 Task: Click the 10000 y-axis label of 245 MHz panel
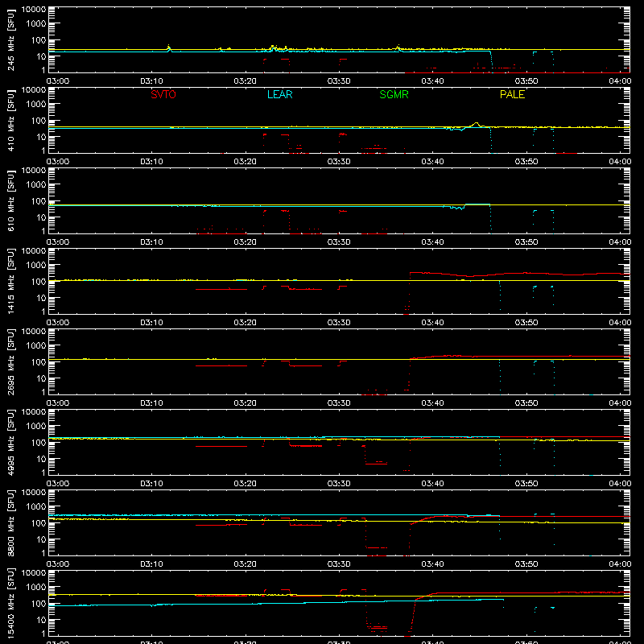click(x=34, y=10)
